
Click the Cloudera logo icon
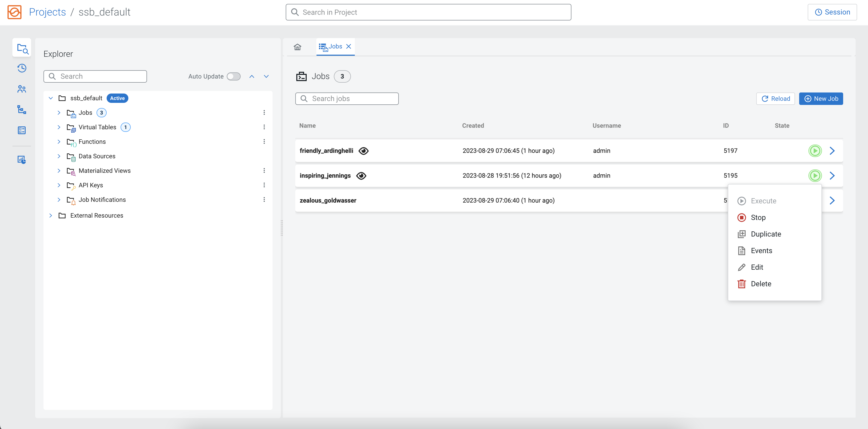[x=14, y=12]
